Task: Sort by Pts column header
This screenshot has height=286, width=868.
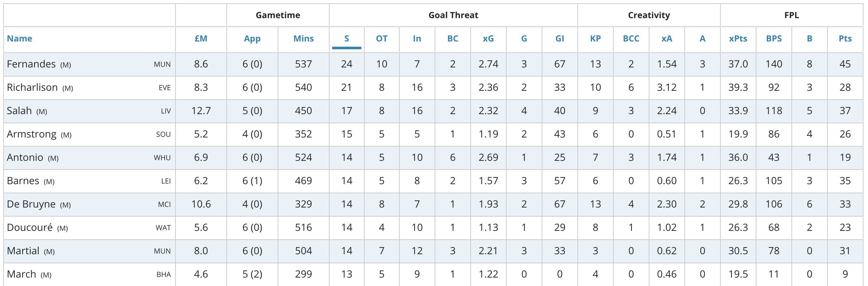Action: (845, 38)
